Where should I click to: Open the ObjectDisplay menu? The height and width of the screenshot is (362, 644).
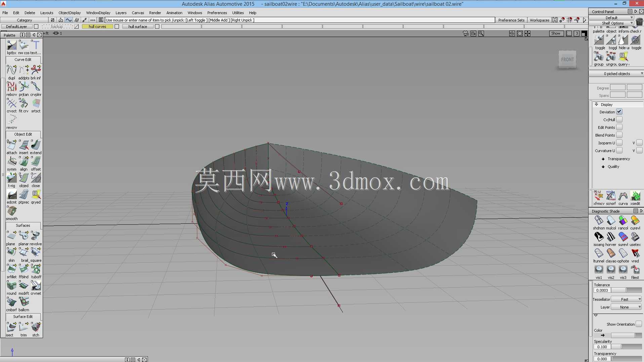[x=70, y=13]
